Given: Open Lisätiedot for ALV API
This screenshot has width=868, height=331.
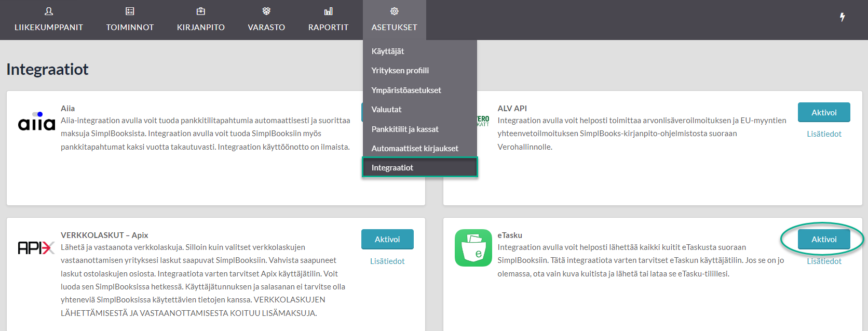Looking at the screenshot, I should [824, 134].
